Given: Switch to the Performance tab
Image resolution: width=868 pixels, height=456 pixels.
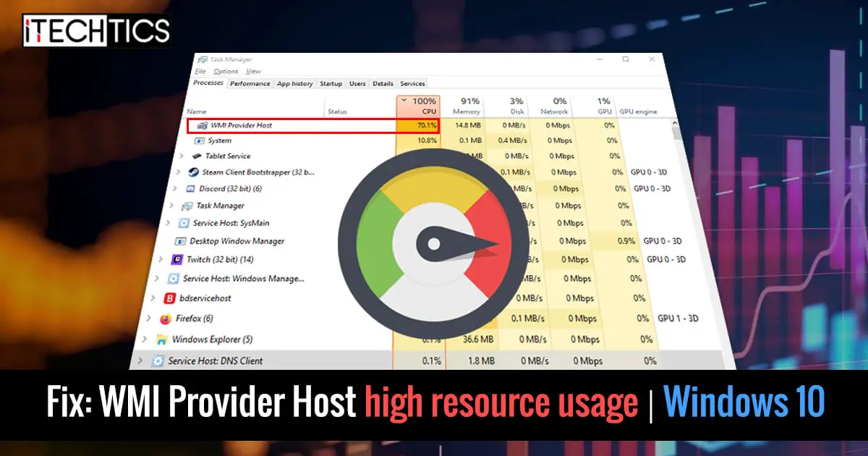Looking at the screenshot, I should pyautogui.click(x=250, y=84).
